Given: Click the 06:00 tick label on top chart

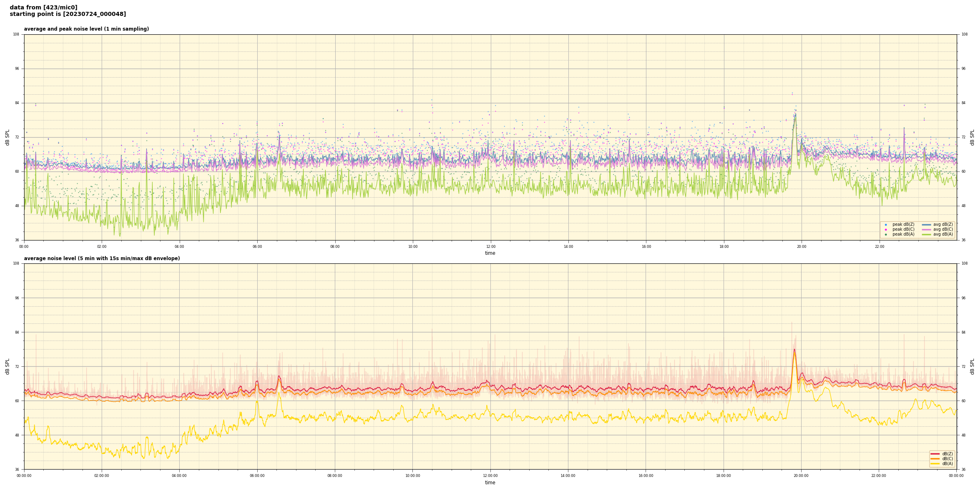Looking at the screenshot, I should (x=257, y=247).
